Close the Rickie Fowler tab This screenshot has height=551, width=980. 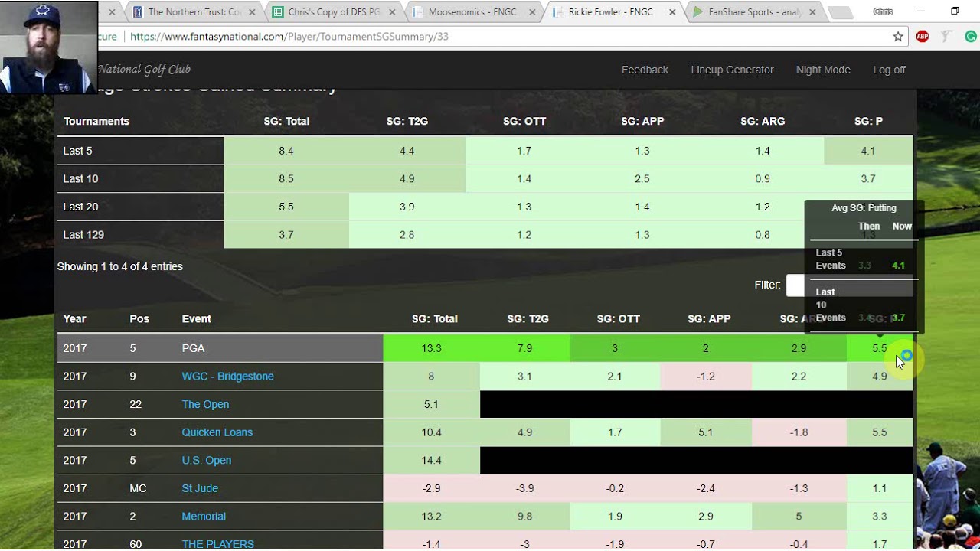coord(672,12)
